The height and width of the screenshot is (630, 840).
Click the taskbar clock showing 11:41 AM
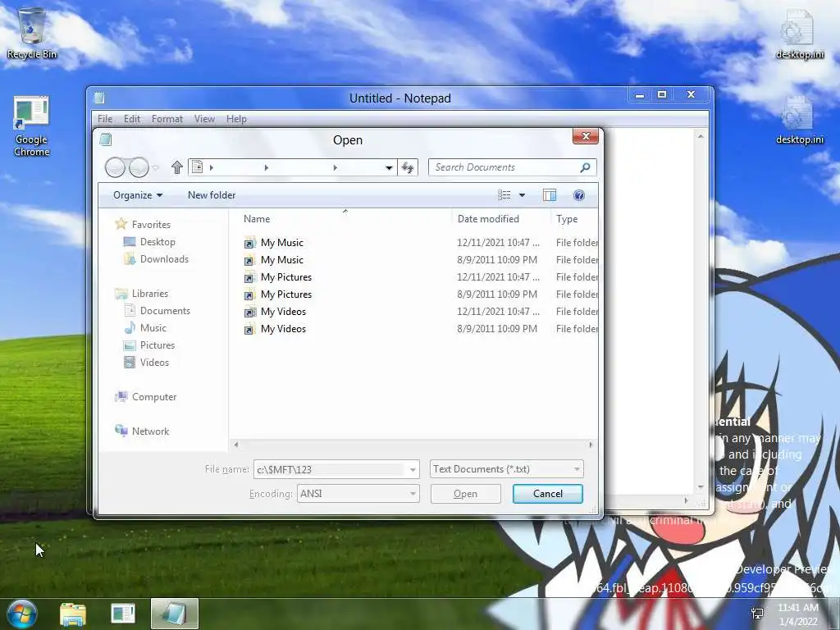(x=798, y=614)
